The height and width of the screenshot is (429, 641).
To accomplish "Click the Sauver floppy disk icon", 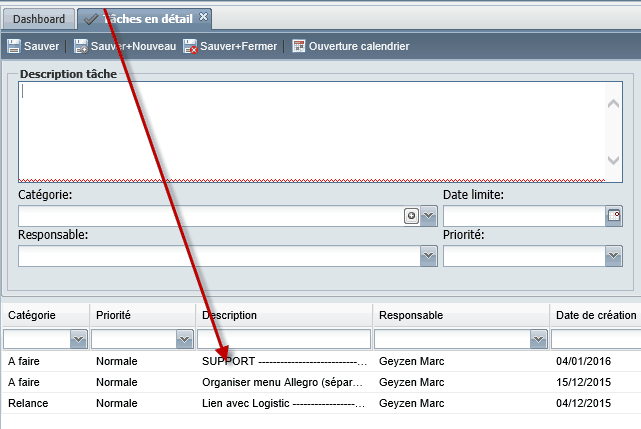I will pos(13,46).
